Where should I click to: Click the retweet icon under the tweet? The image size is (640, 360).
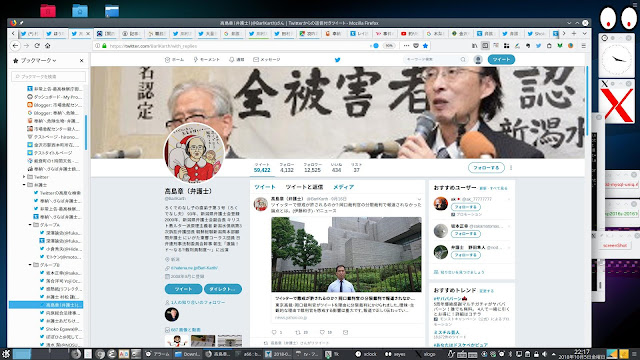(x=298, y=332)
